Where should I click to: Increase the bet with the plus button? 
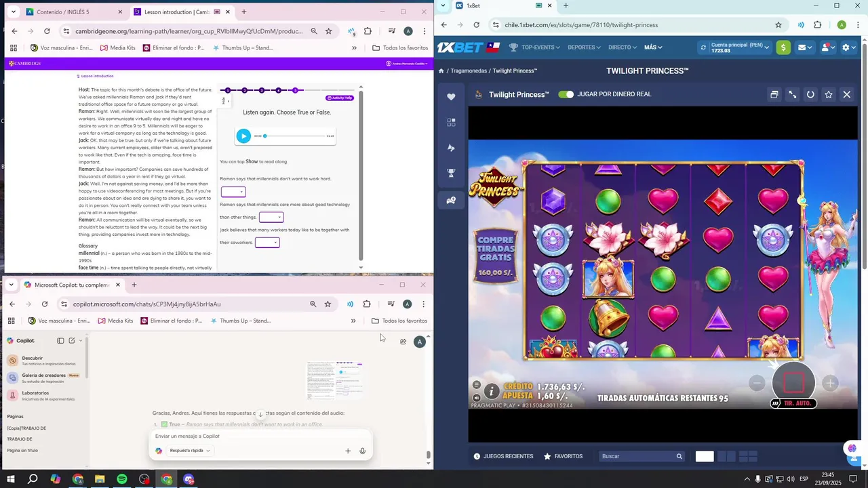[x=830, y=383]
